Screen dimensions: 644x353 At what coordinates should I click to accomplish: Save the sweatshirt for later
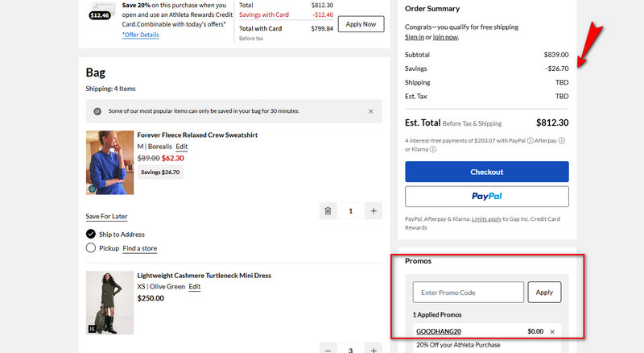(x=106, y=216)
